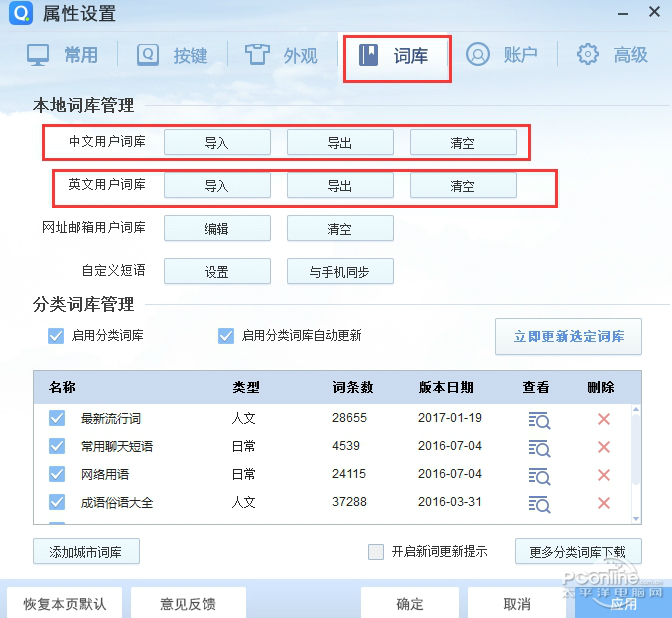Image resolution: width=672 pixels, height=618 pixels.
Task: Click 取消 button
Action: click(517, 603)
